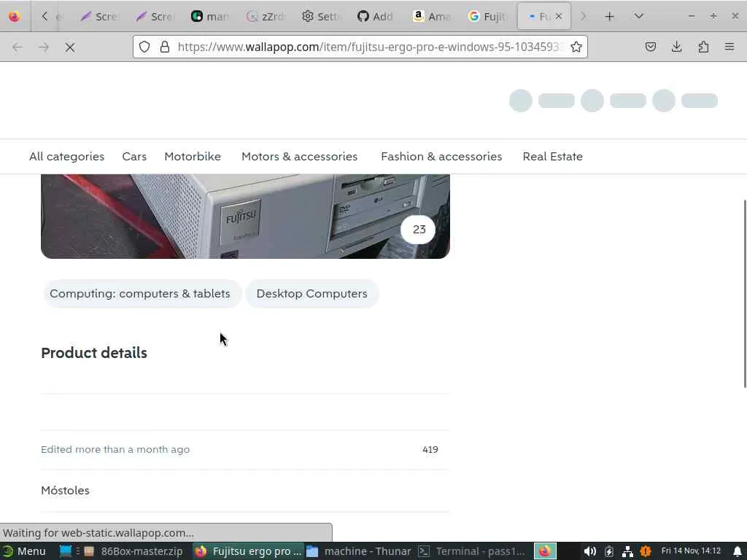
Task: Click the Product details heading
Action: pyautogui.click(x=94, y=353)
